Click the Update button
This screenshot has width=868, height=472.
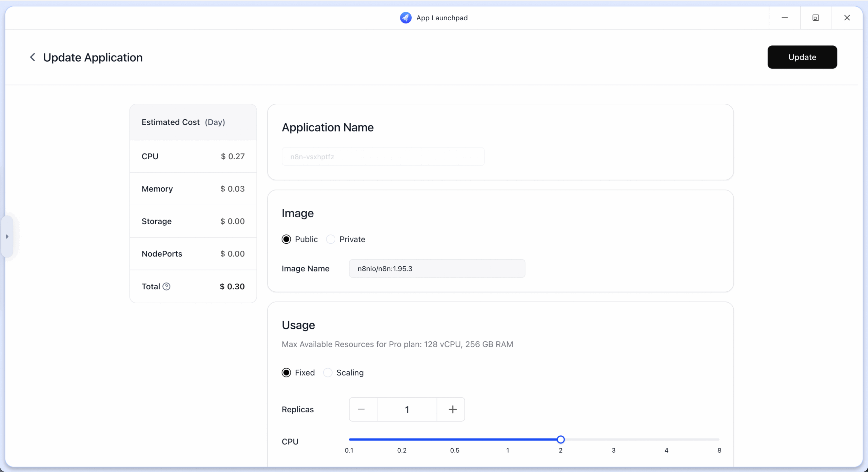802,57
